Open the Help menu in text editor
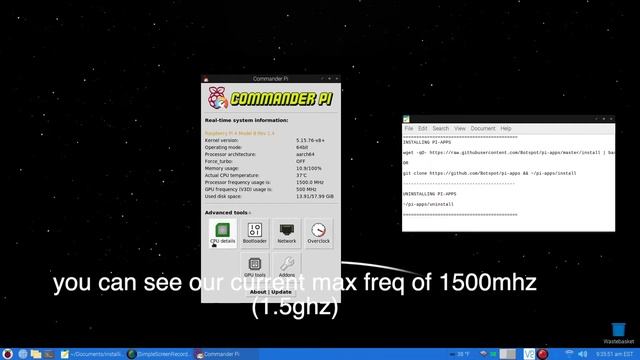Screen dimensions: 640x360 (506, 129)
